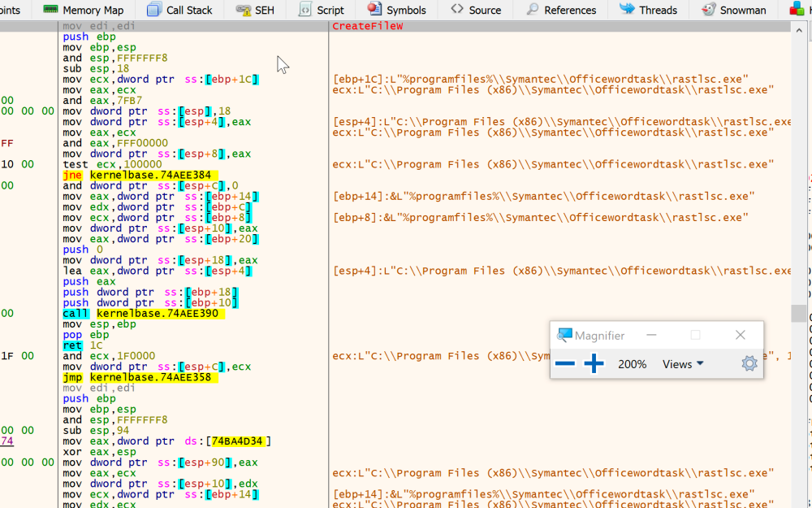Click the Call Stack tab icon

click(x=154, y=10)
